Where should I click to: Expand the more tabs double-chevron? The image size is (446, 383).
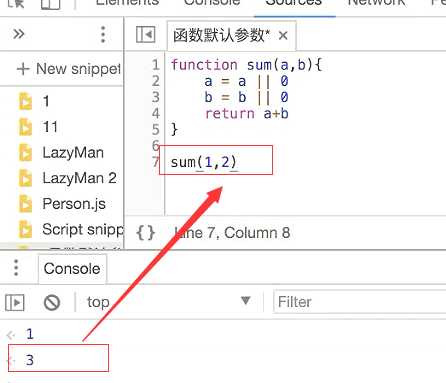[19, 34]
